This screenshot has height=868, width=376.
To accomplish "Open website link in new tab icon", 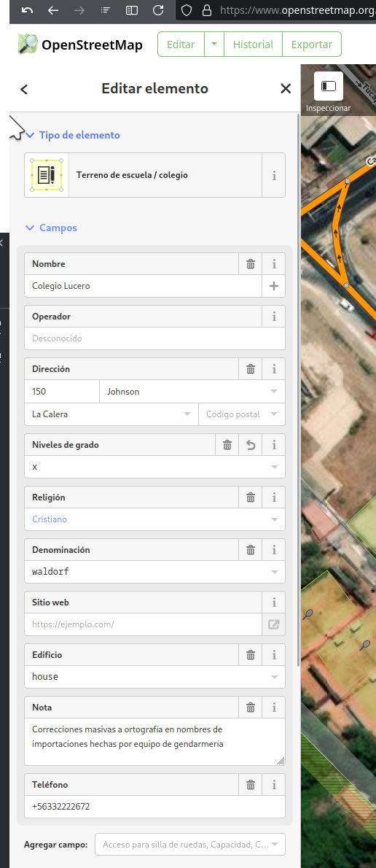I will coord(274,624).
